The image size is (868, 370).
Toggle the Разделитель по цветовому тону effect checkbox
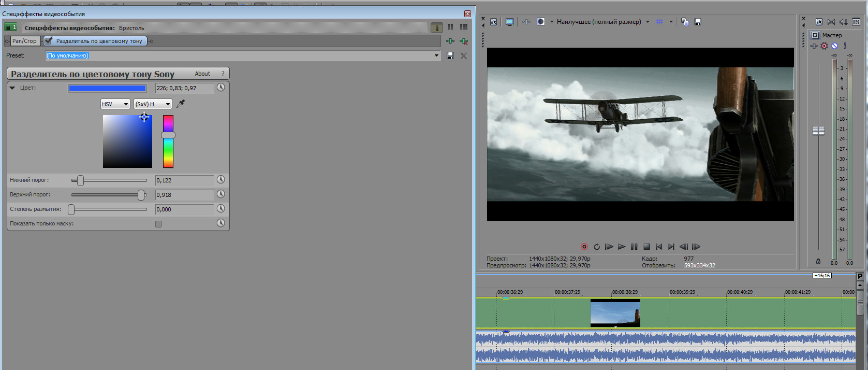pyautogui.click(x=48, y=40)
